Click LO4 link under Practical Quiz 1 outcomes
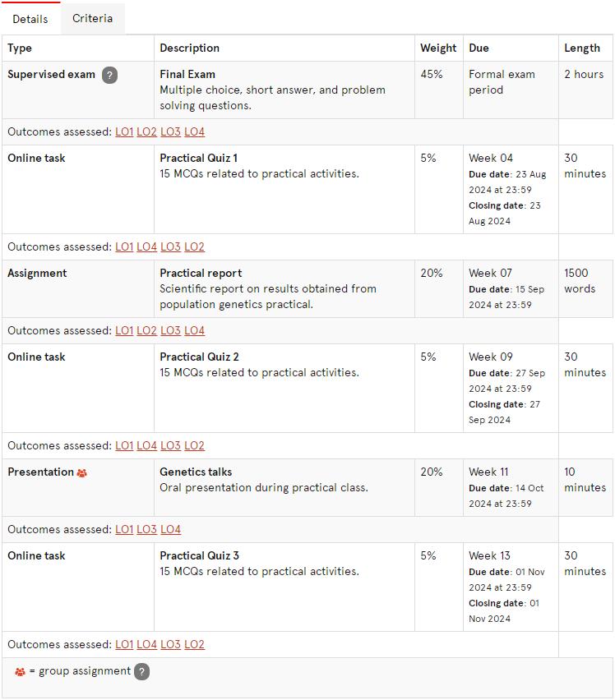The height and width of the screenshot is (700, 615). (x=146, y=246)
